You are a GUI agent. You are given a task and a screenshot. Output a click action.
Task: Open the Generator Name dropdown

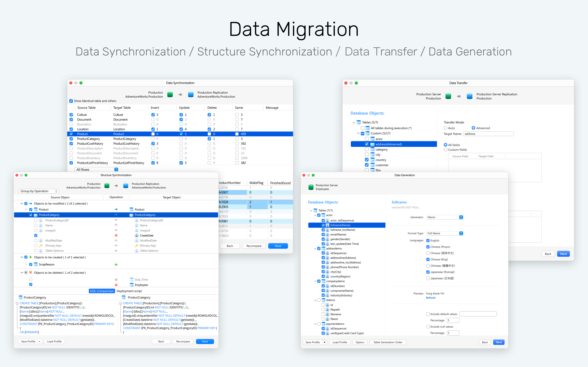tap(445, 217)
